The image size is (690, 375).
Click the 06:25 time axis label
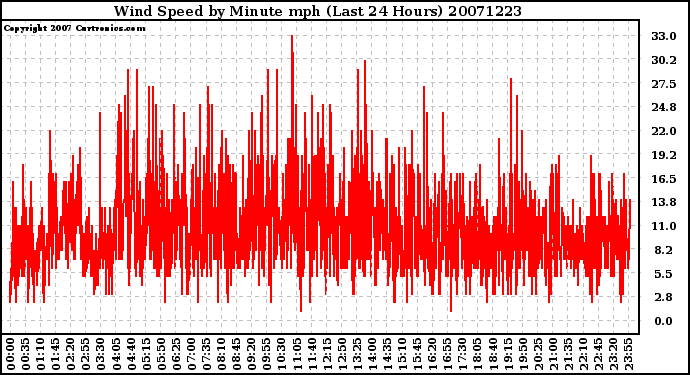tap(176, 354)
